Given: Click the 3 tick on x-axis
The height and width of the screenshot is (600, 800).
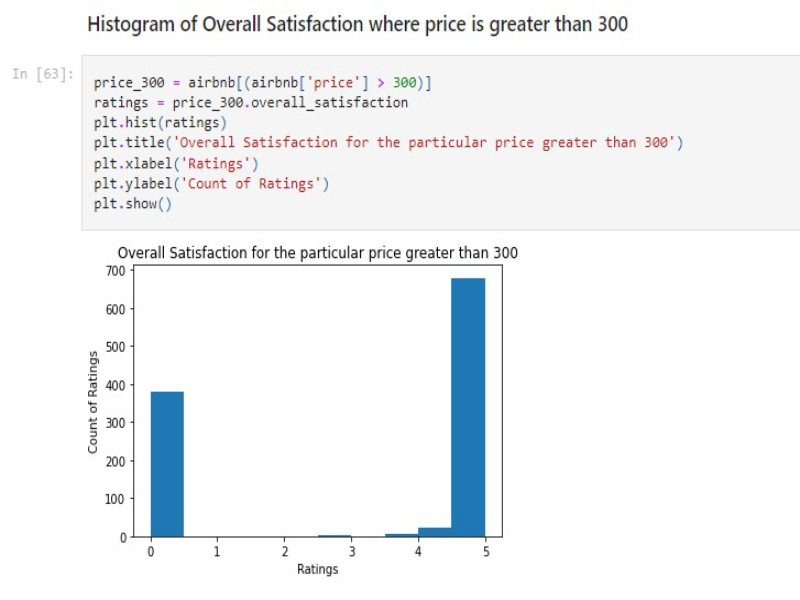Looking at the screenshot, I should pyautogui.click(x=352, y=551).
